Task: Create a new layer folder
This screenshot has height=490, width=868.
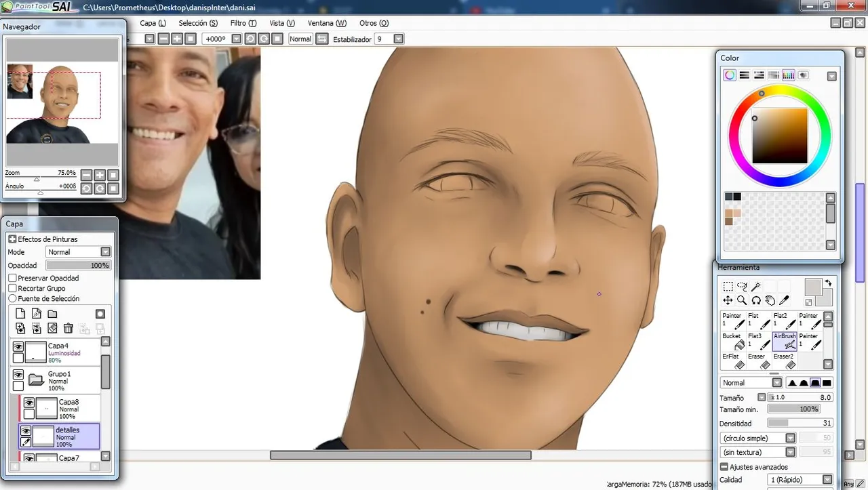Action: click(x=52, y=314)
